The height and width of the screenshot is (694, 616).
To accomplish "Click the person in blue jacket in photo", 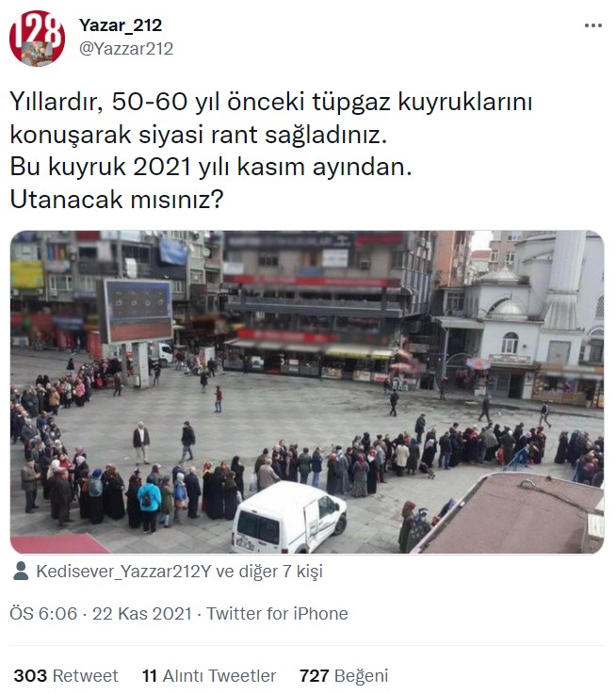I will click(x=149, y=504).
